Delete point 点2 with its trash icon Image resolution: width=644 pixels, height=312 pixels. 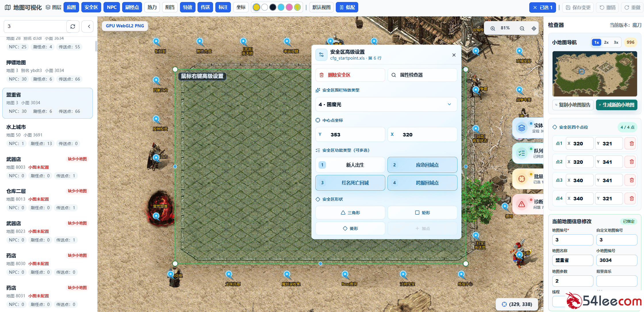[632, 162]
